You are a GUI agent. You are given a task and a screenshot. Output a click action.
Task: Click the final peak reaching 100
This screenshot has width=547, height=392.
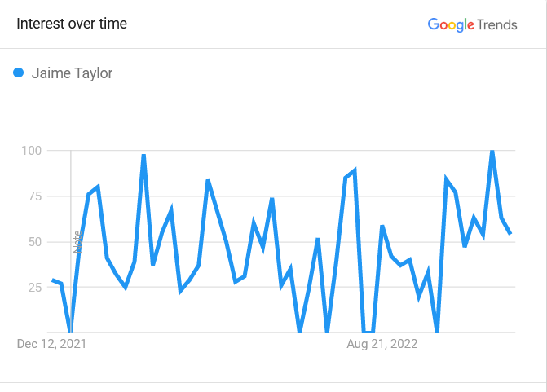(x=492, y=152)
